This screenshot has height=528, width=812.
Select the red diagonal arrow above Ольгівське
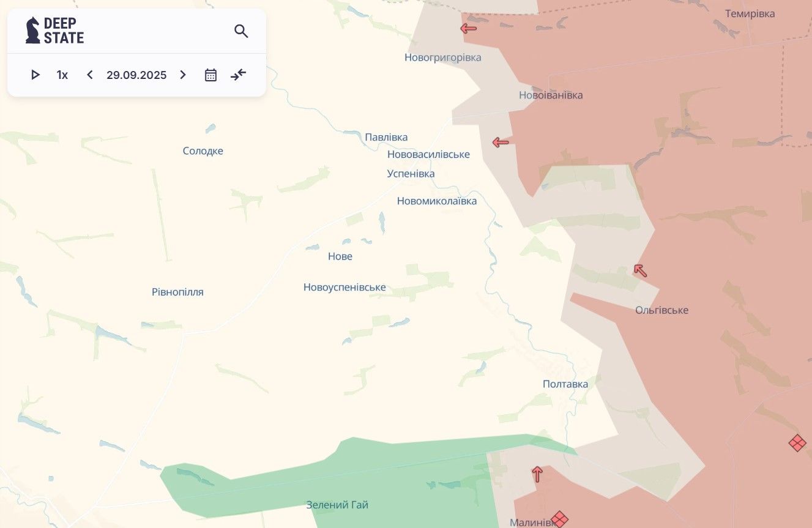coord(640,270)
